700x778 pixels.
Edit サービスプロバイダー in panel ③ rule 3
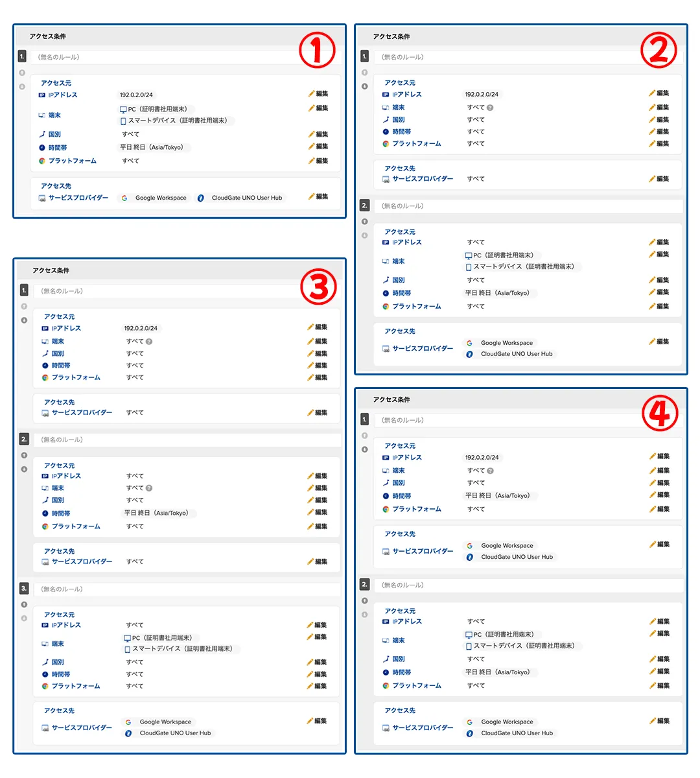[x=317, y=721]
